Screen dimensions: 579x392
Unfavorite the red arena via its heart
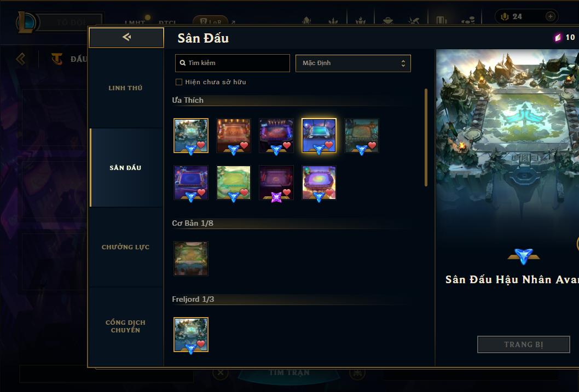pyautogui.click(x=244, y=145)
